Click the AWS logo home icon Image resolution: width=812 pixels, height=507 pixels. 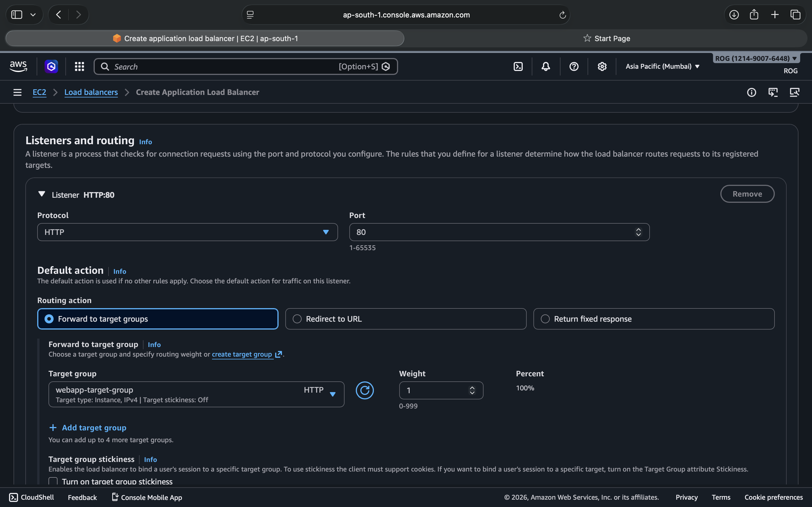coord(18,66)
